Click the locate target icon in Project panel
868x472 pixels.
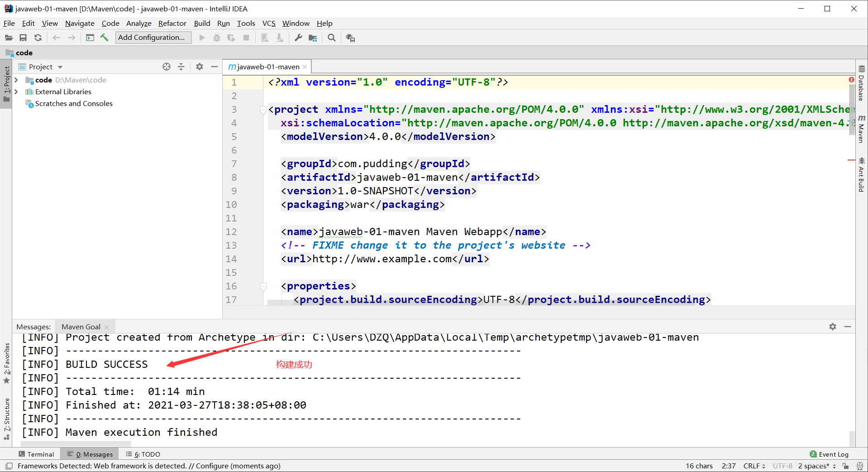pyautogui.click(x=167, y=67)
